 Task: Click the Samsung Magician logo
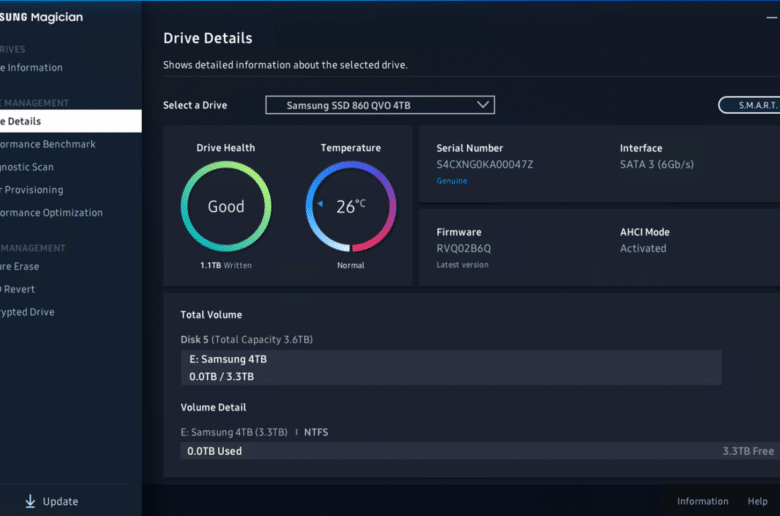(x=42, y=17)
